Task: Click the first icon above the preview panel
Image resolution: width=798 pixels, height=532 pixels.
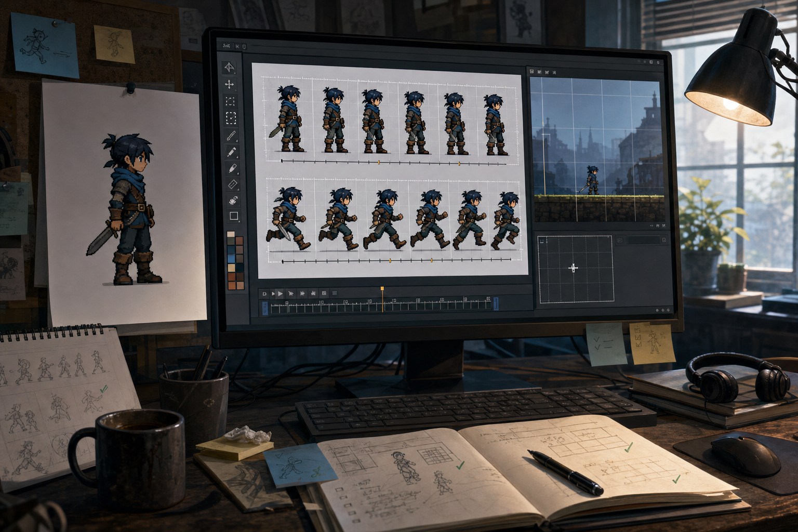Action: tap(531, 71)
